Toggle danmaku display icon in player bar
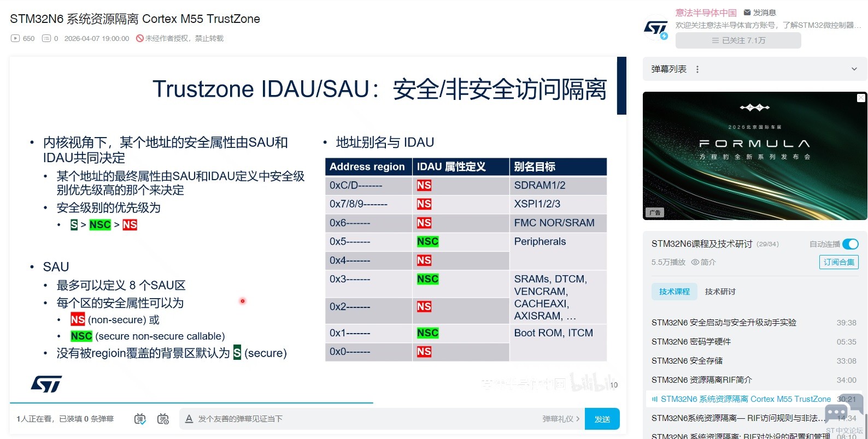Image resolution: width=868 pixels, height=439 pixels. (140, 419)
